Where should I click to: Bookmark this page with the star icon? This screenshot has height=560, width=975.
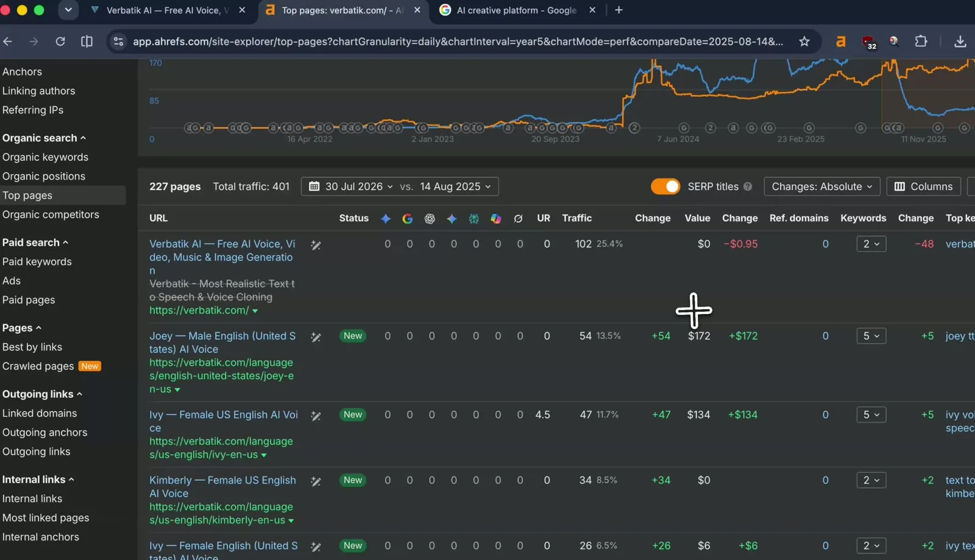(804, 41)
